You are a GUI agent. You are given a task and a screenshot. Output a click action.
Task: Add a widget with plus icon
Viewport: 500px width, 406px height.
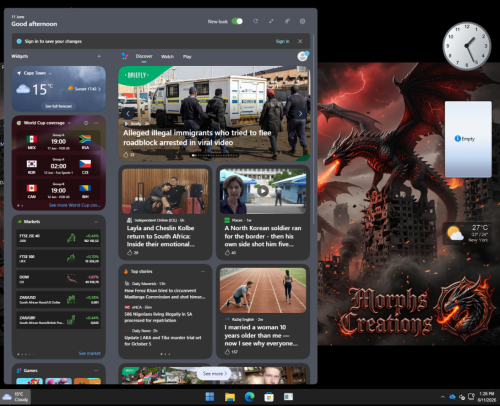click(x=99, y=56)
